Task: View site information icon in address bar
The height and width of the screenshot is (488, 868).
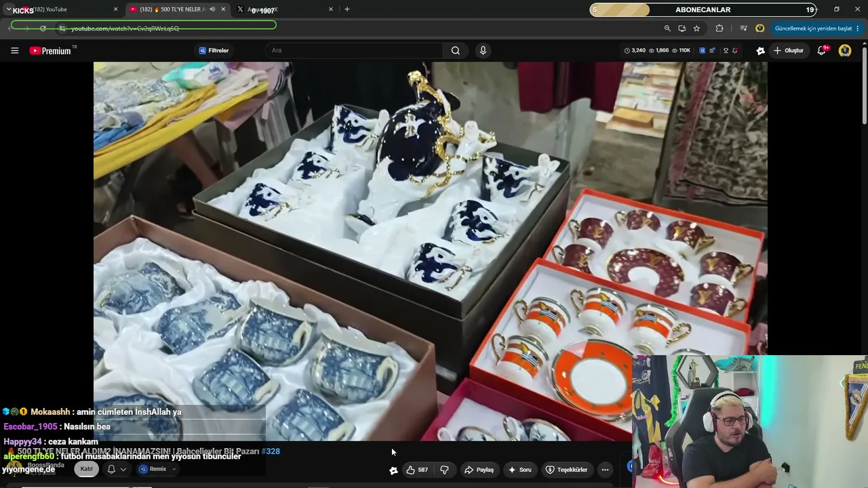Action: 62,28
